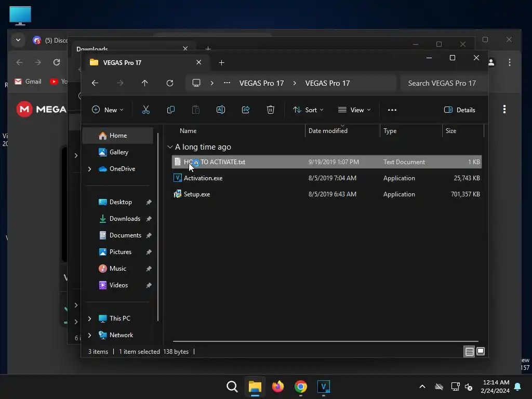Add a new Explorer tab with plus
This screenshot has height=399, width=532.
(221, 63)
